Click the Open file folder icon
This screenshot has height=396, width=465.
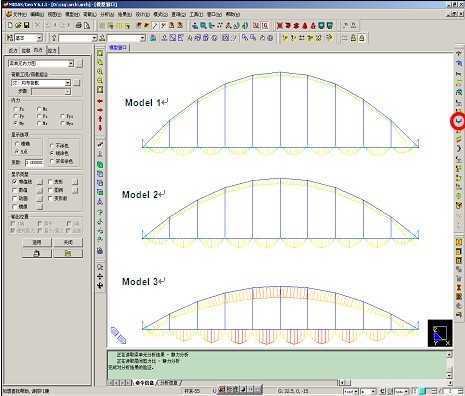pyautogui.click(x=18, y=25)
